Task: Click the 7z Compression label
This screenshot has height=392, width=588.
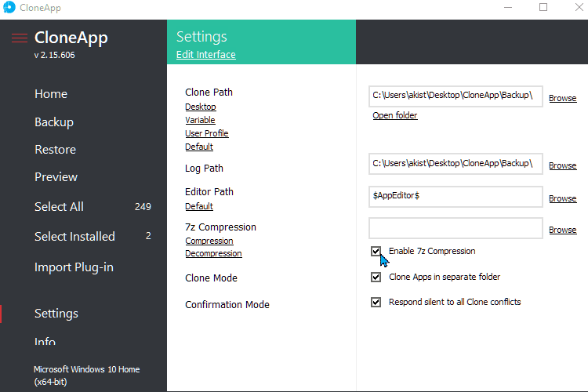Action: (x=220, y=227)
